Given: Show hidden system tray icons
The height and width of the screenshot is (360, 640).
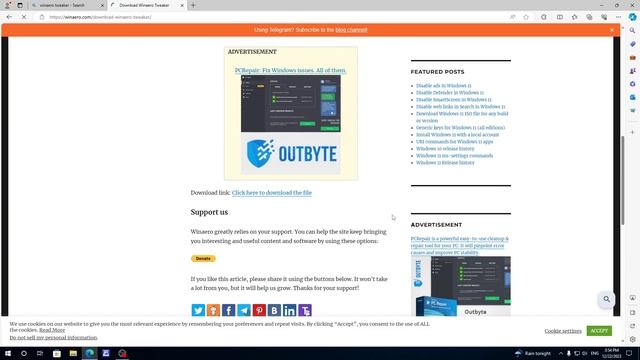Looking at the screenshot, I should pos(560,353).
